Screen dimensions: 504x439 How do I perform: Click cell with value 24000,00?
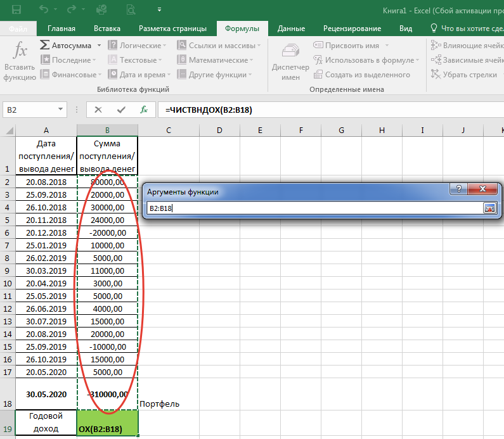point(107,220)
